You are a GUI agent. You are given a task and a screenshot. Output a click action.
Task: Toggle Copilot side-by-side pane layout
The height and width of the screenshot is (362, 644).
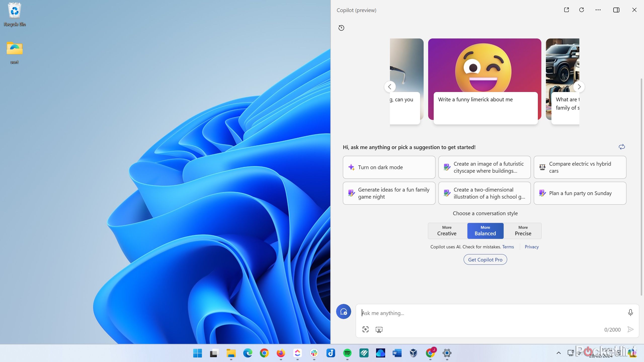[616, 10]
